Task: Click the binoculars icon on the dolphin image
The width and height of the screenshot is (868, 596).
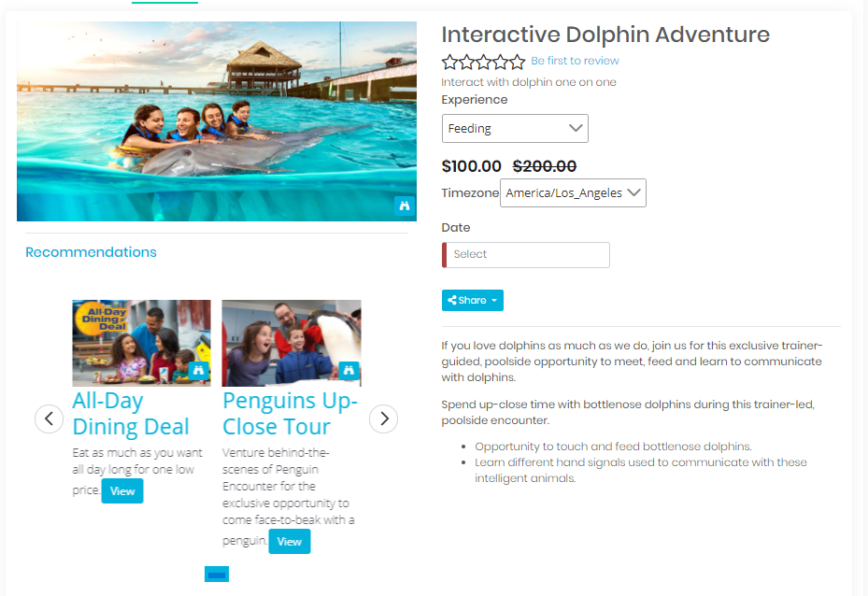Action: (405, 206)
